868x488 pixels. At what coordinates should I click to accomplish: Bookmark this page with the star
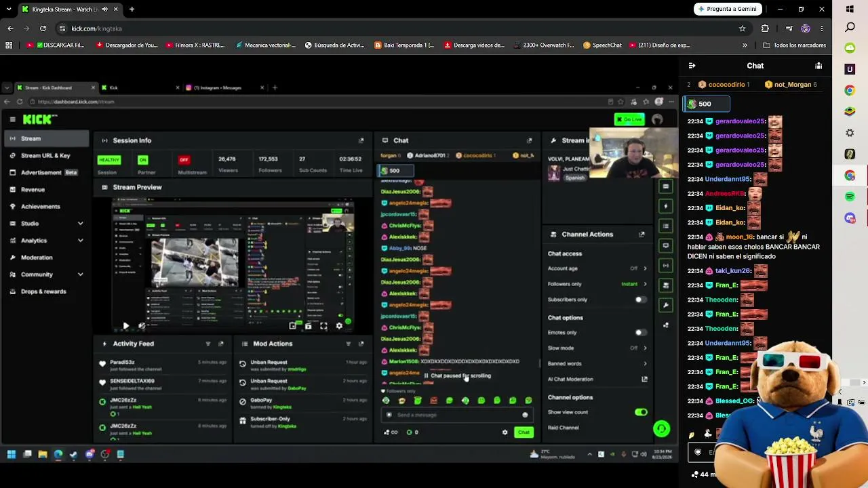(x=742, y=28)
